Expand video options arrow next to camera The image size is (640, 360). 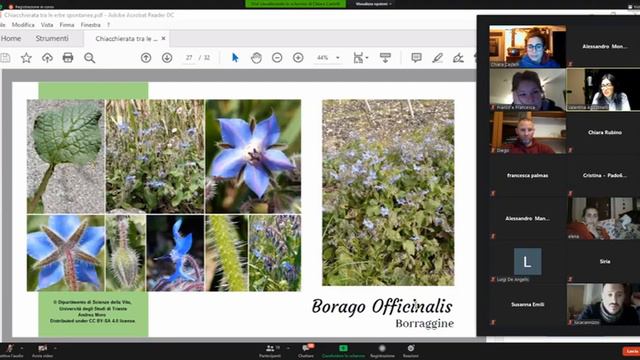coord(55,348)
